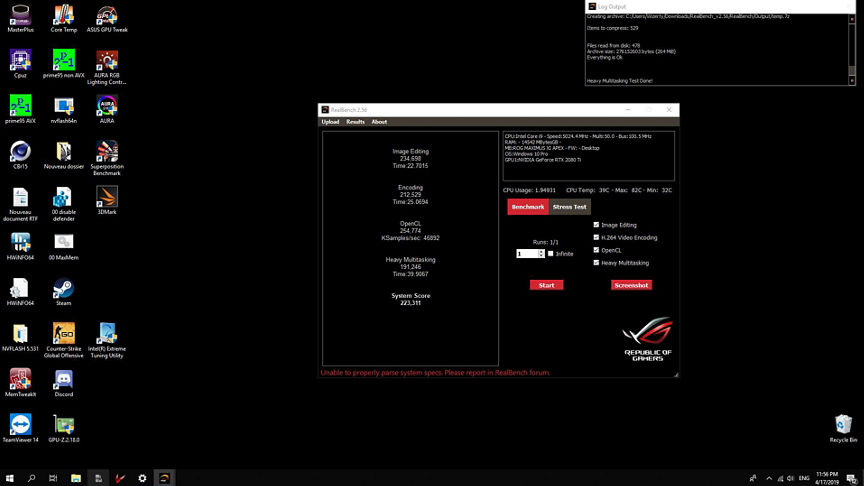Increase the number of benchmark runs

(x=542, y=252)
